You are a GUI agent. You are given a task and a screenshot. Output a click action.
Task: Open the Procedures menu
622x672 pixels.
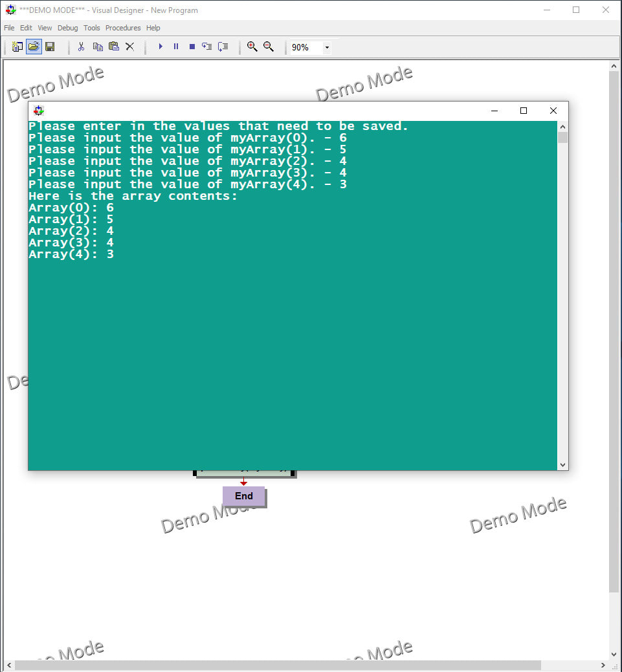(123, 28)
